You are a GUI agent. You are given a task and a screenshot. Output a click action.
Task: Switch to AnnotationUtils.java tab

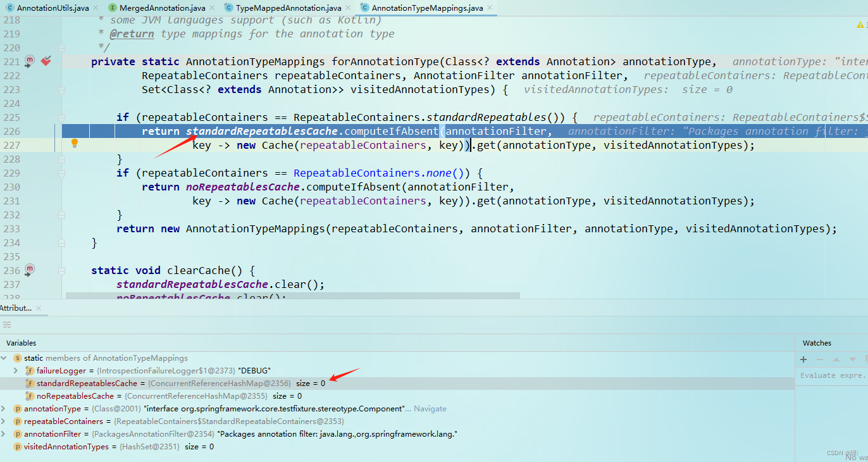pyautogui.click(x=53, y=8)
